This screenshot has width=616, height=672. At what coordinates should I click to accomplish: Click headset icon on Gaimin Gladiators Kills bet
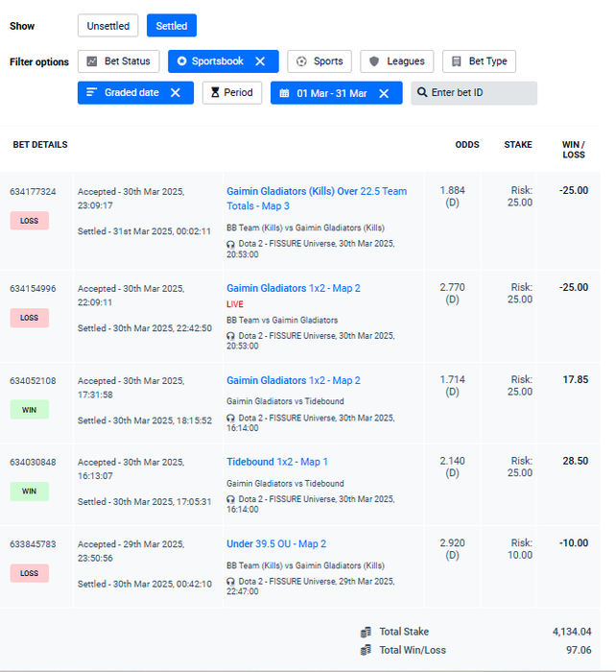[x=231, y=243]
